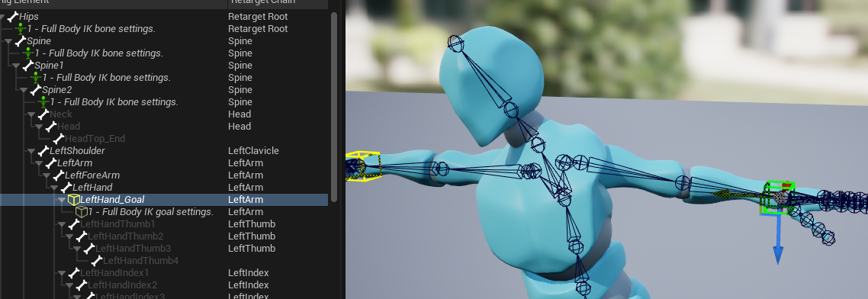The height and width of the screenshot is (299, 868).
Task: Collapse the LeftForeArm tree node
Action: [47, 175]
